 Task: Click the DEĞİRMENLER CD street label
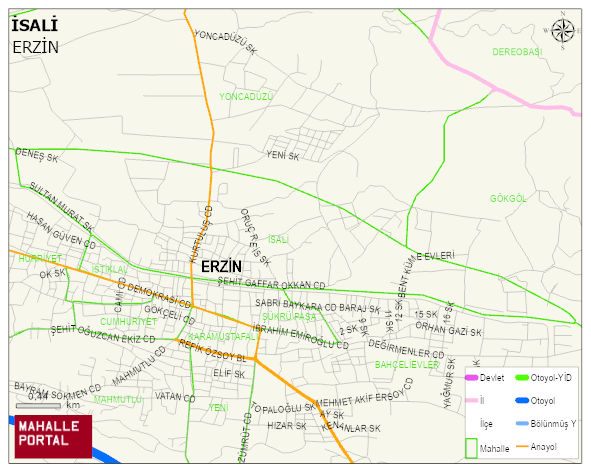tap(406, 349)
